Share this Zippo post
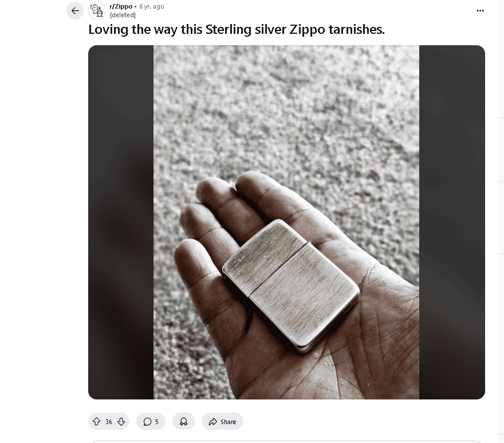The height and width of the screenshot is (443, 504). (222, 421)
